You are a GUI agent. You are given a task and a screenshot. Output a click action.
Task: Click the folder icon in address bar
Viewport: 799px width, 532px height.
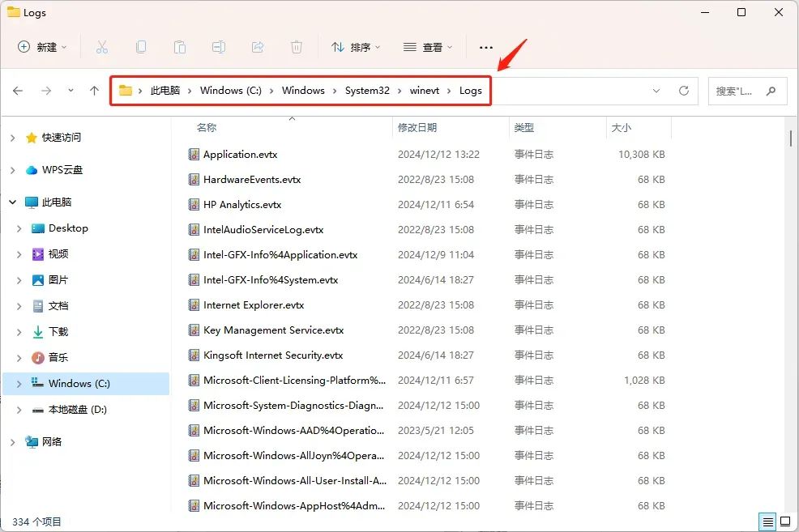tap(126, 91)
